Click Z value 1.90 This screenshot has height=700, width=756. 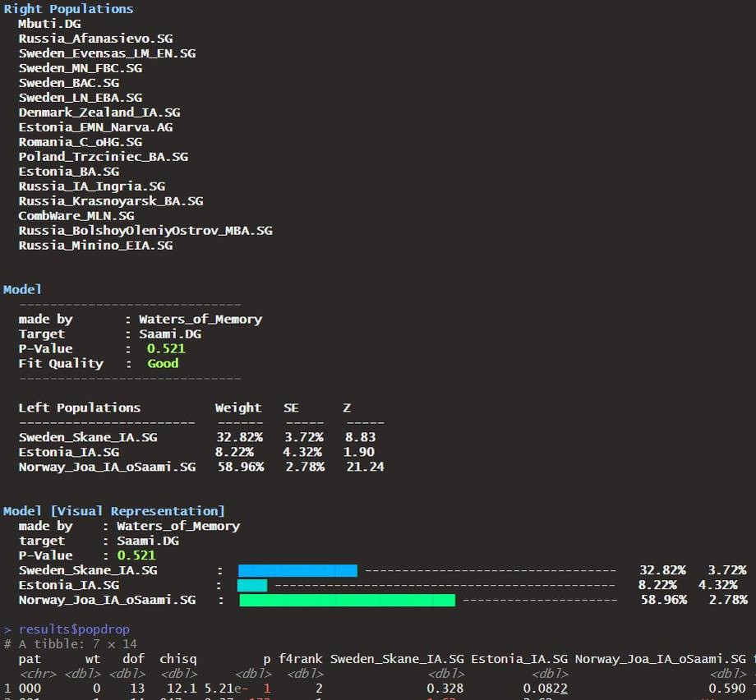(x=359, y=452)
